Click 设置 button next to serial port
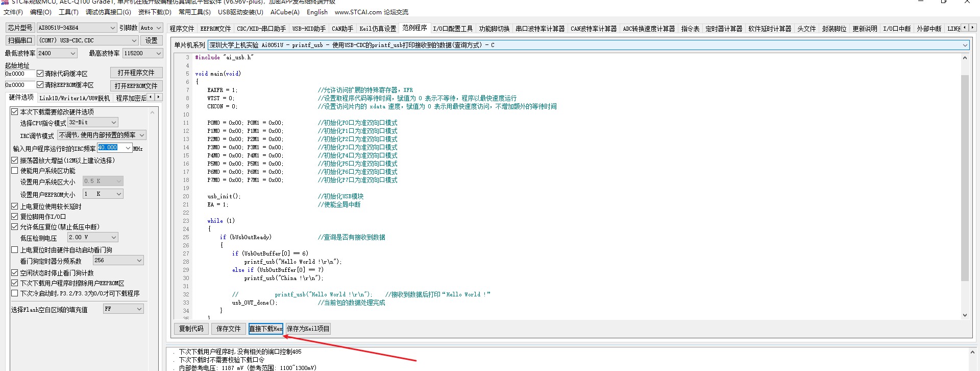The height and width of the screenshot is (371, 980). pos(151,40)
